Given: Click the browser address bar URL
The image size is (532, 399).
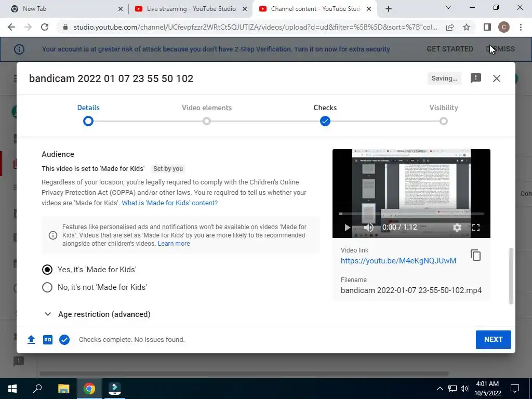Looking at the screenshot, I should click(x=256, y=27).
